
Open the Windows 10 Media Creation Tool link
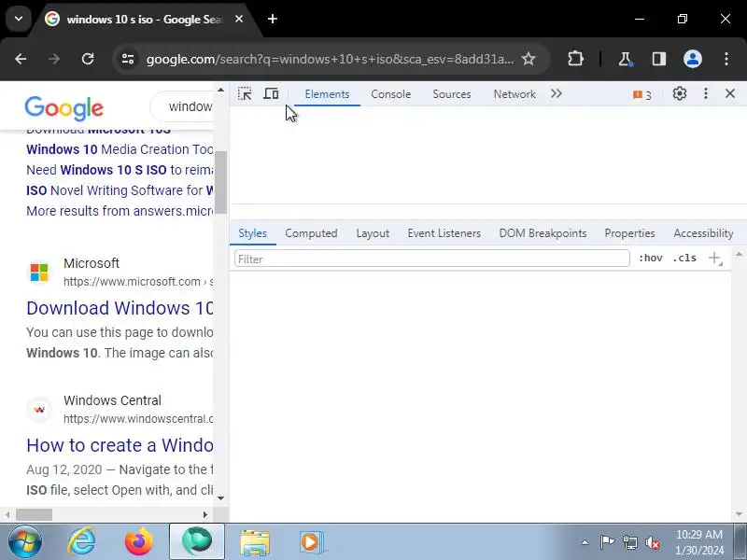click(x=120, y=149)
